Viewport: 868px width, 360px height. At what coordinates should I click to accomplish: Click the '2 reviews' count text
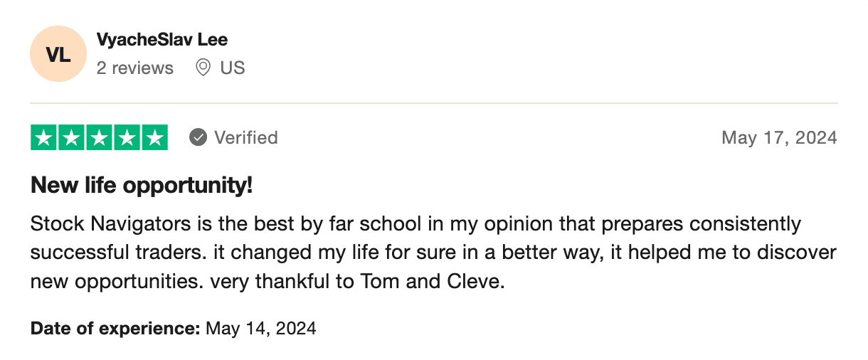pos(135,68)
